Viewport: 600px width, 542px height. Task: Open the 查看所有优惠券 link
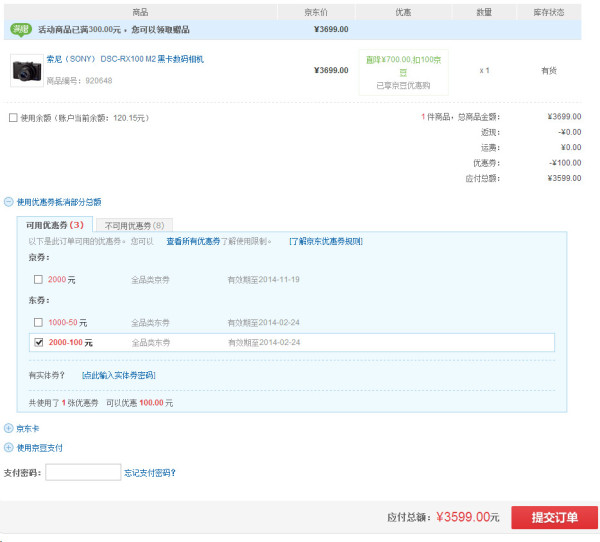point(193,242)
